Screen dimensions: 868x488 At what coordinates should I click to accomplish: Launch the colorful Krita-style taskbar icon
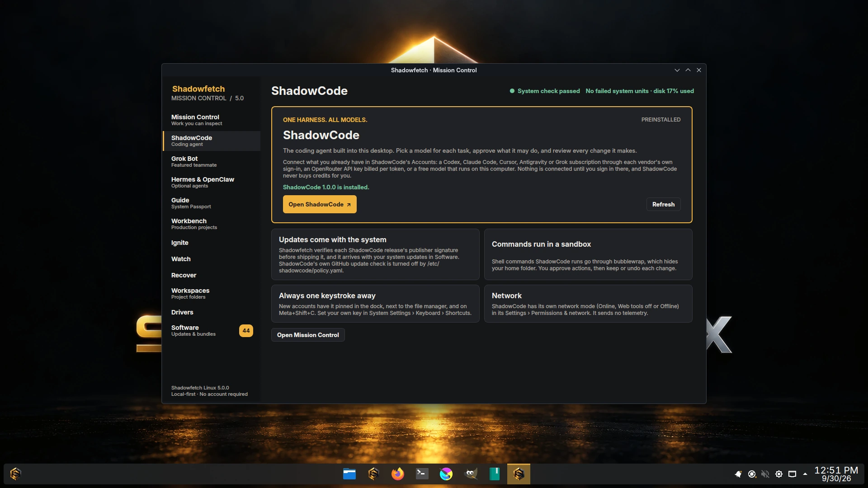446,474
